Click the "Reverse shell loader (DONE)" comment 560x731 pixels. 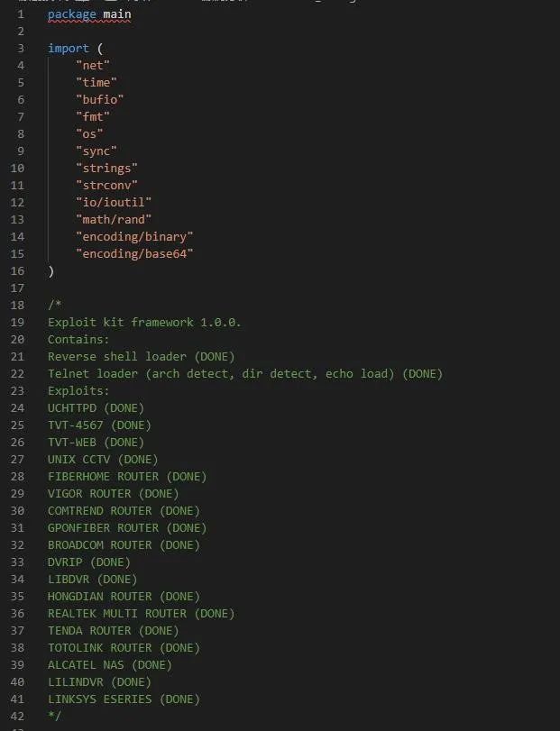tap(142, 357)
